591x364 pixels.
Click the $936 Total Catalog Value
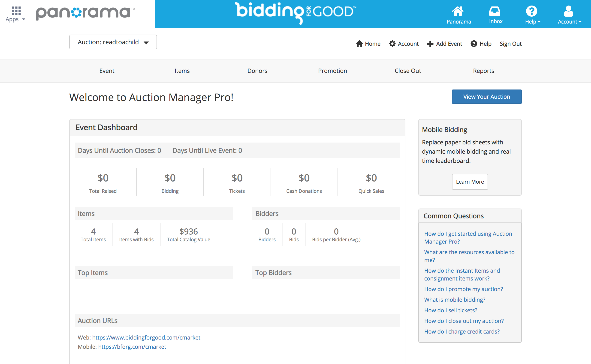click(189, 231)
